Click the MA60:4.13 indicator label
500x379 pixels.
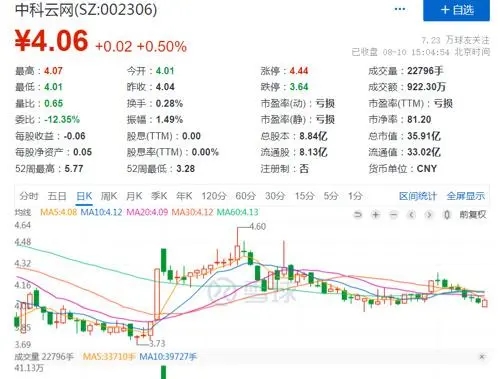pyautogui.click(x=238, y=212)
